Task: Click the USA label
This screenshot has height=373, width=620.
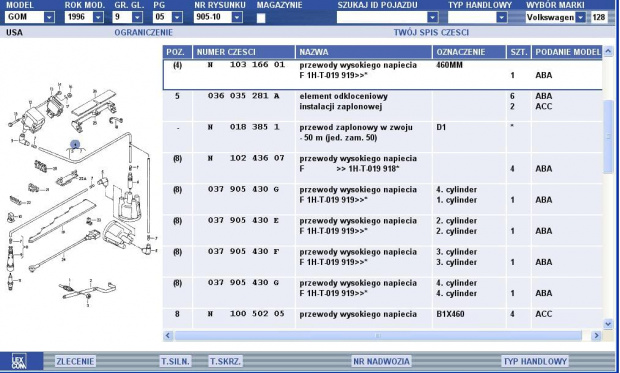Action: click(x=14, y=32)
